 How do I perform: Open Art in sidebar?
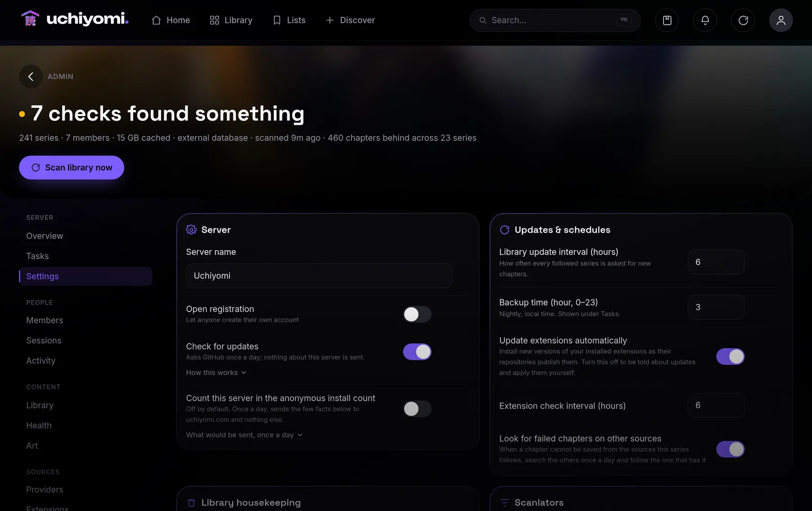click(85, 446)
